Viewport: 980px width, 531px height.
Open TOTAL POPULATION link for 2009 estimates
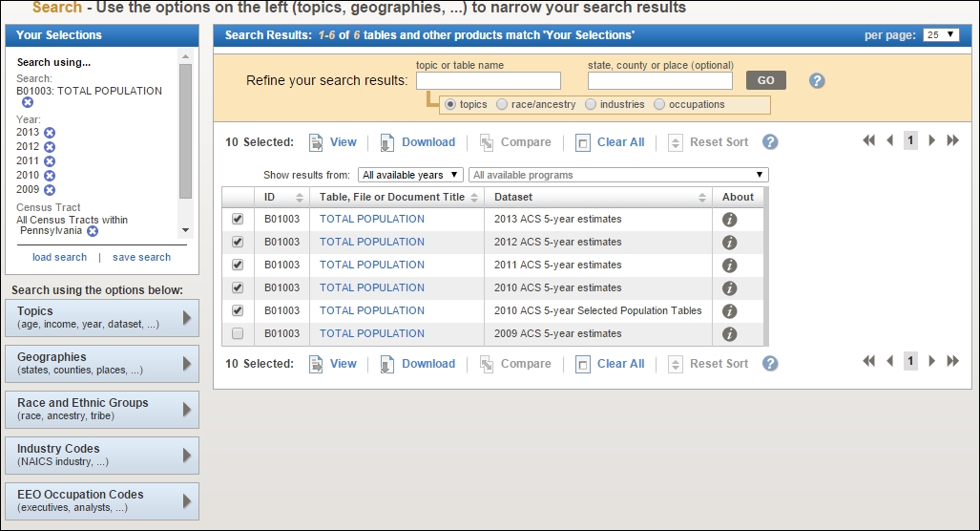(x=372, y=333)
